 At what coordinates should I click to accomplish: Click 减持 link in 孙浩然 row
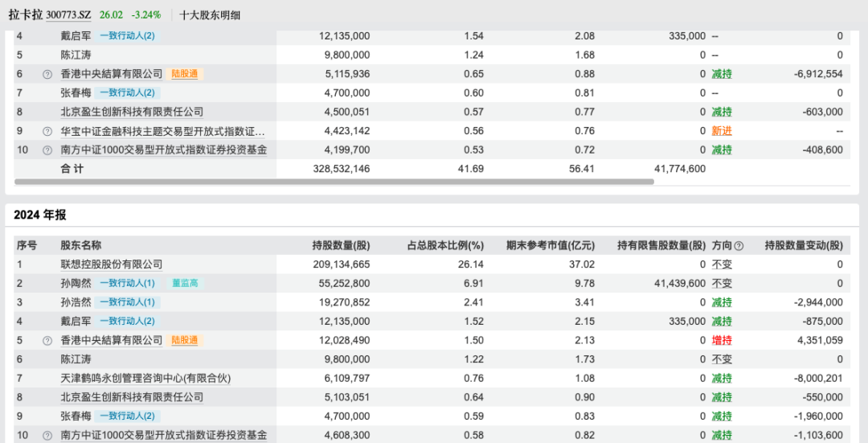(x=722, y=302)
